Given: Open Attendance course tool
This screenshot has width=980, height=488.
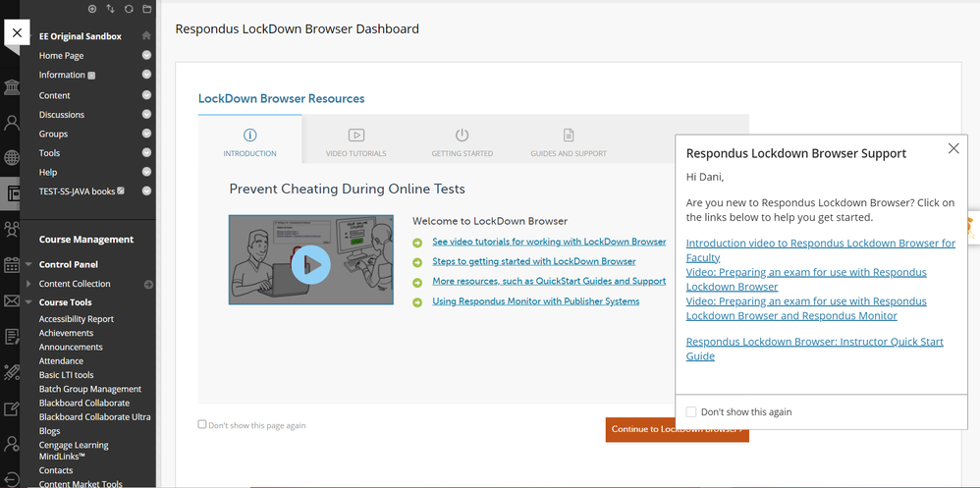Looking at the screenshot, I should coord(61,361).
